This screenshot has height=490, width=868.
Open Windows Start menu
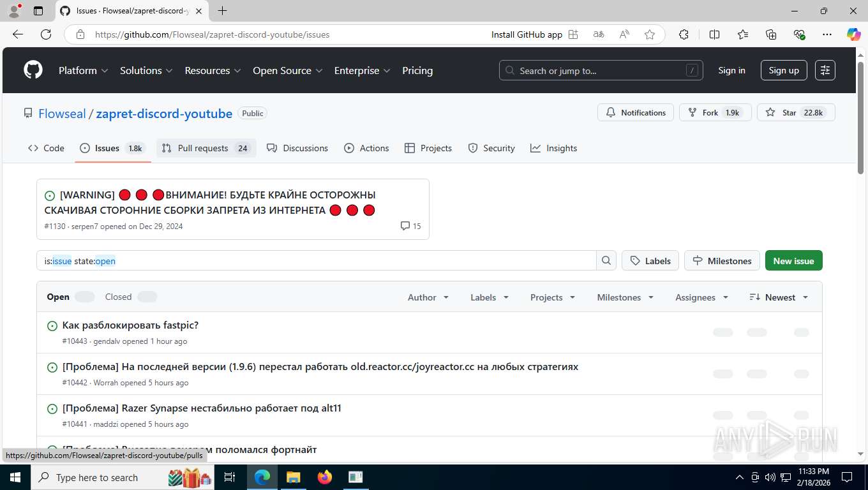pos(15,477)
